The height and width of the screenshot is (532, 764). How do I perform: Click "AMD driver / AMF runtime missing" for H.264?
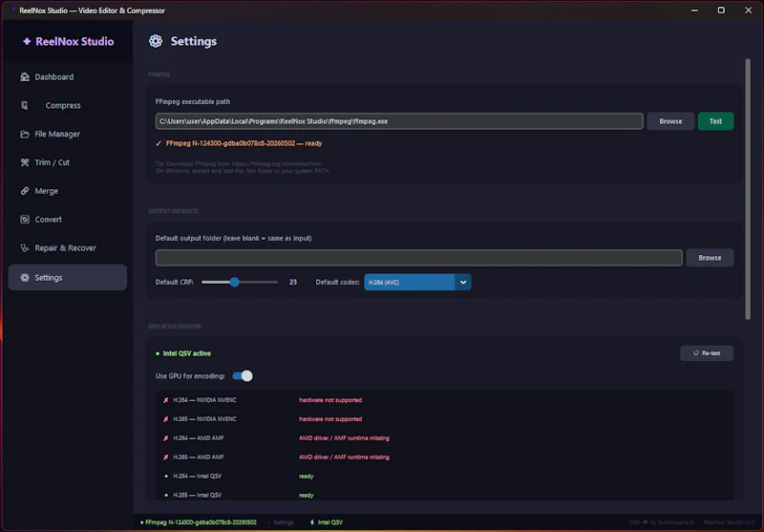[344, 438]
